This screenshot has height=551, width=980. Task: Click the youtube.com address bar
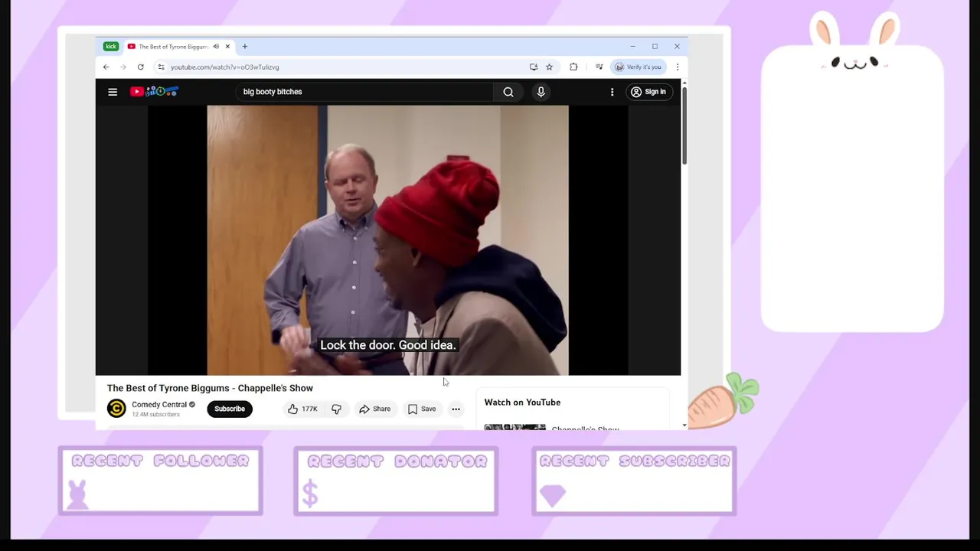[348, 67]
